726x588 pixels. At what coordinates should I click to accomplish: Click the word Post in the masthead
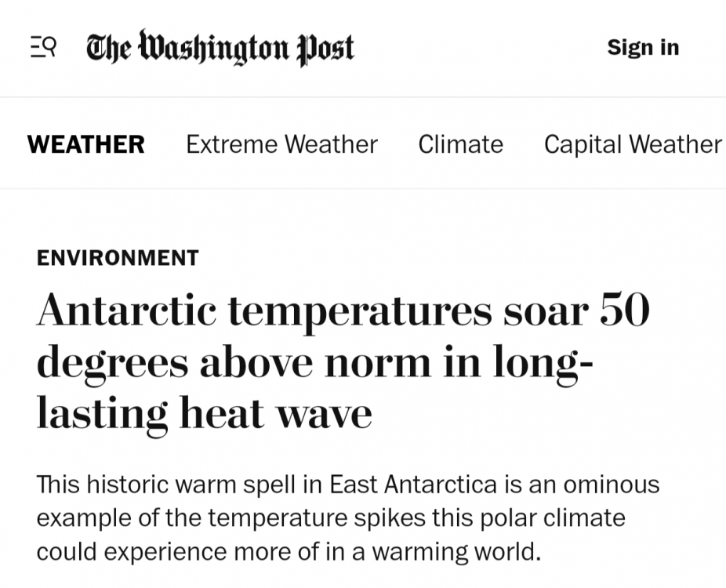325,48
